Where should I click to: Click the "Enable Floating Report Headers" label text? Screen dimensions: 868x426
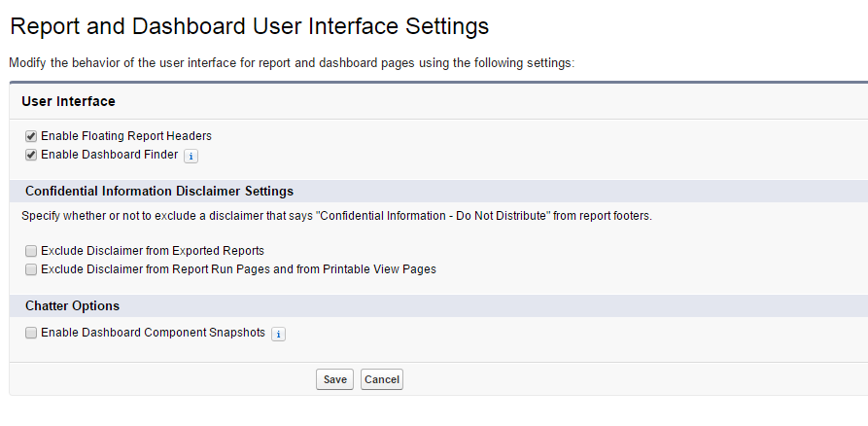(x=126, y=136)
